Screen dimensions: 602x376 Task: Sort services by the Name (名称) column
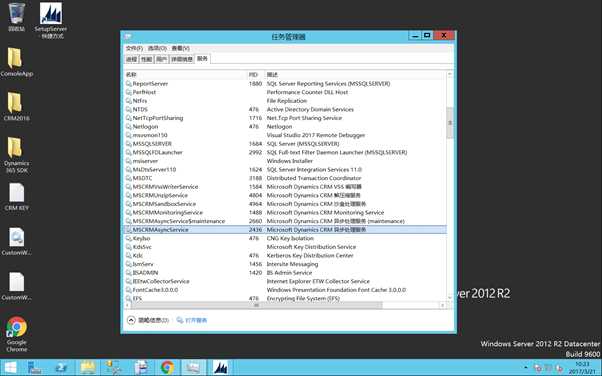pyautogui.click(x=185, y=75)
